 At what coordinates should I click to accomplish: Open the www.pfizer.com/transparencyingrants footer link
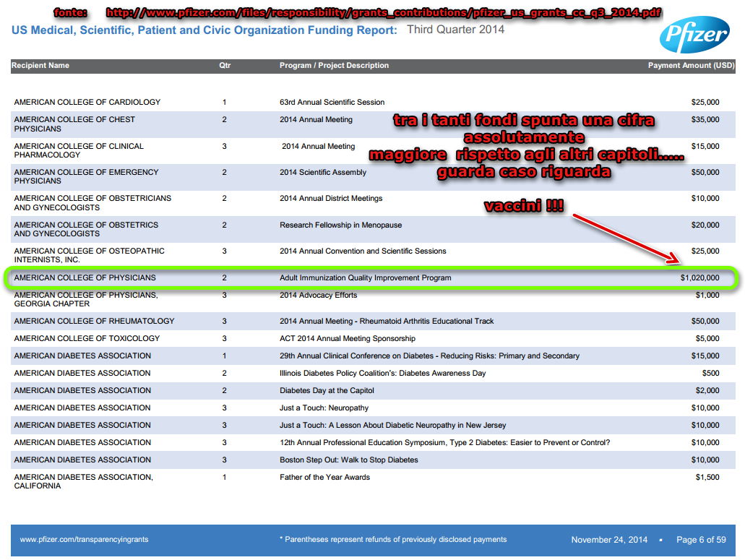pos(84,539)
